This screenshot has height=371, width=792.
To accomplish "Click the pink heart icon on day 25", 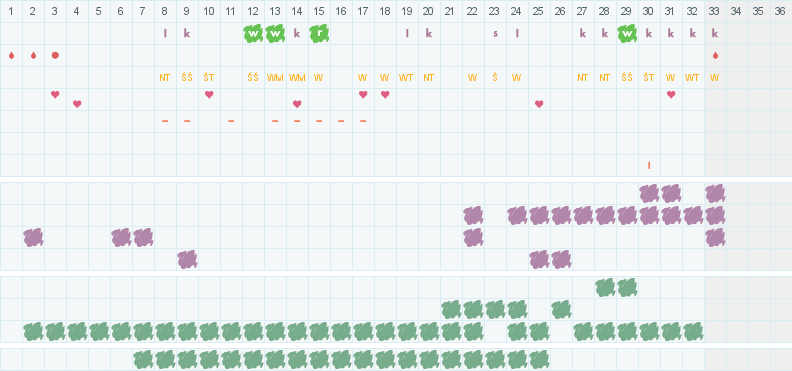I will (x=539, y=104).
